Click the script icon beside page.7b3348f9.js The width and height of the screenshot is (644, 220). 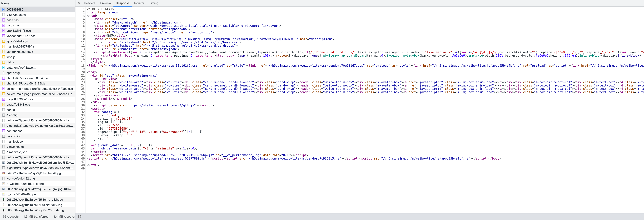(x=4, y=104)
